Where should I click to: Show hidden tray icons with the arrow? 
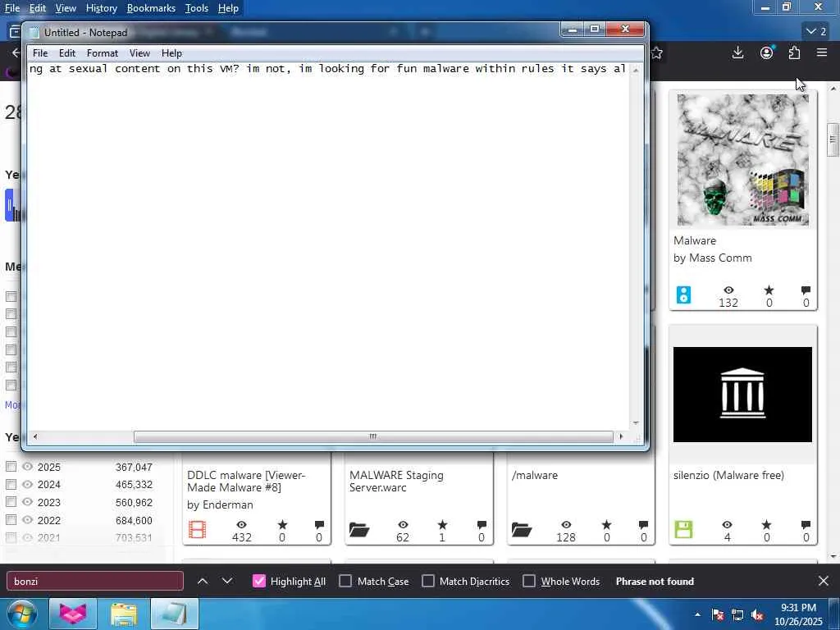click(697, 614)
